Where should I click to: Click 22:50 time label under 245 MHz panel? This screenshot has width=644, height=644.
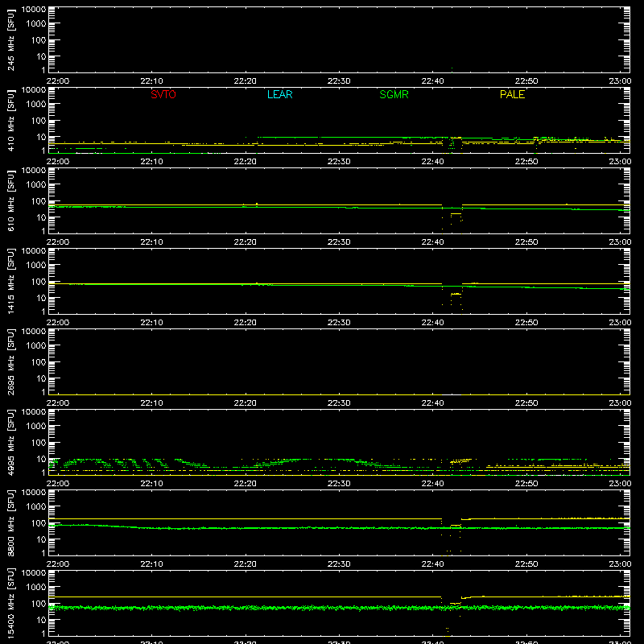(x=526, y=81)
